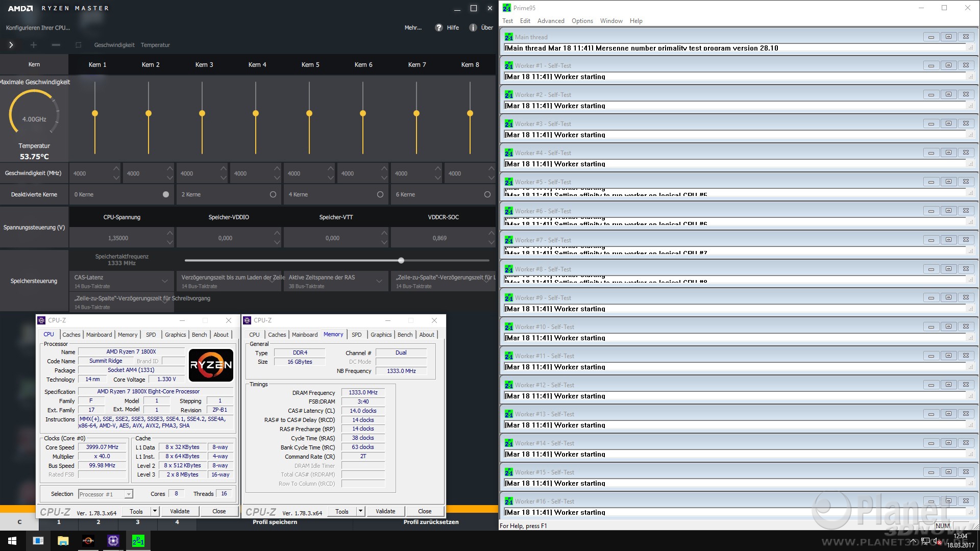Decrease the VDDCR-SOC voltage value
Image resolution: width=980 pixels, height=551 pixels.
(x=492, y=243)
